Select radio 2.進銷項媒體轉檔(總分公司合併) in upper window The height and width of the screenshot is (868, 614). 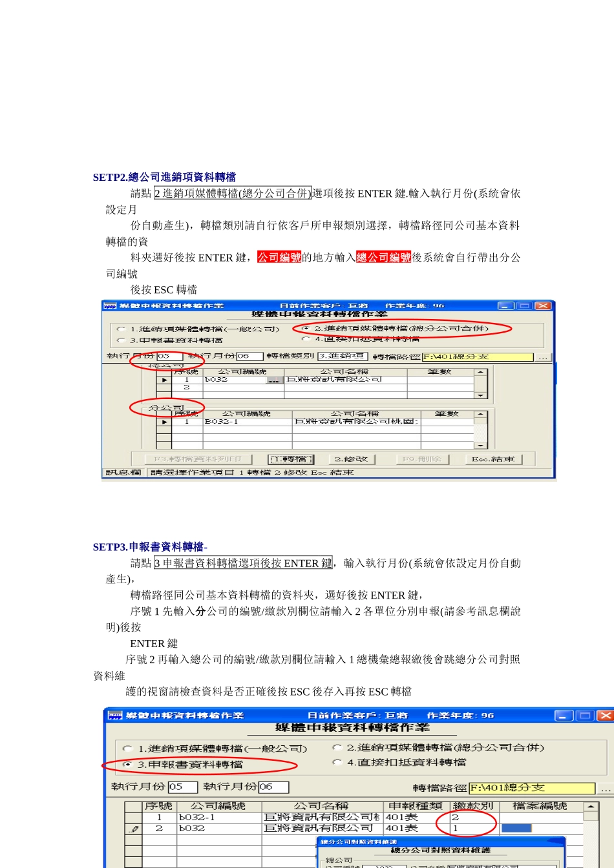[306, 329]
